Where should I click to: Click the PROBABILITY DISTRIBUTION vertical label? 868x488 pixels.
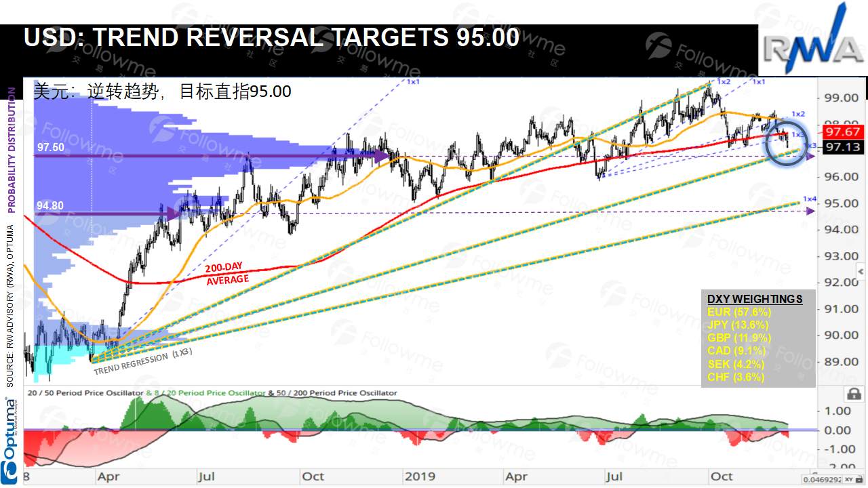pos(10,149)
